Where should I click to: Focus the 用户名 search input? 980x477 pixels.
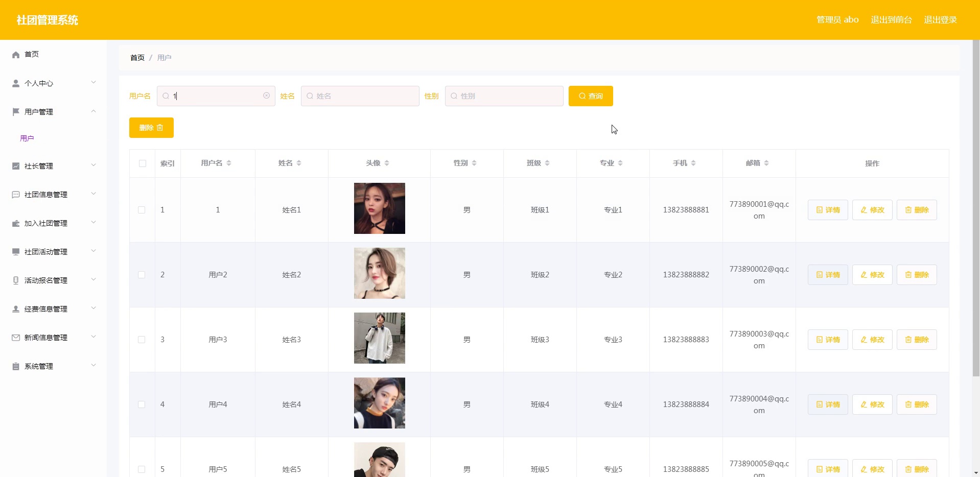tap(216, 96)
